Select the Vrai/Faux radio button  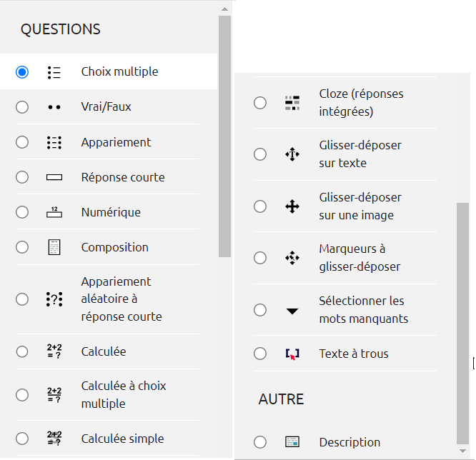coord(22,107)
